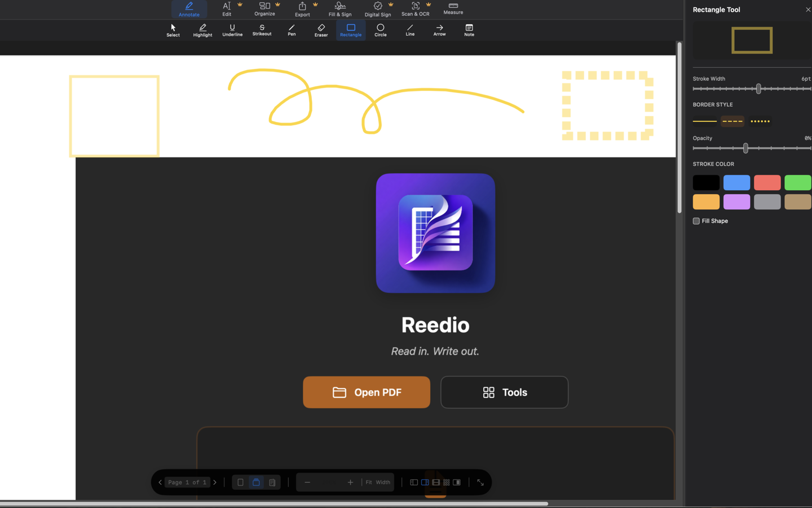Open the Note annotation tool

469,30
